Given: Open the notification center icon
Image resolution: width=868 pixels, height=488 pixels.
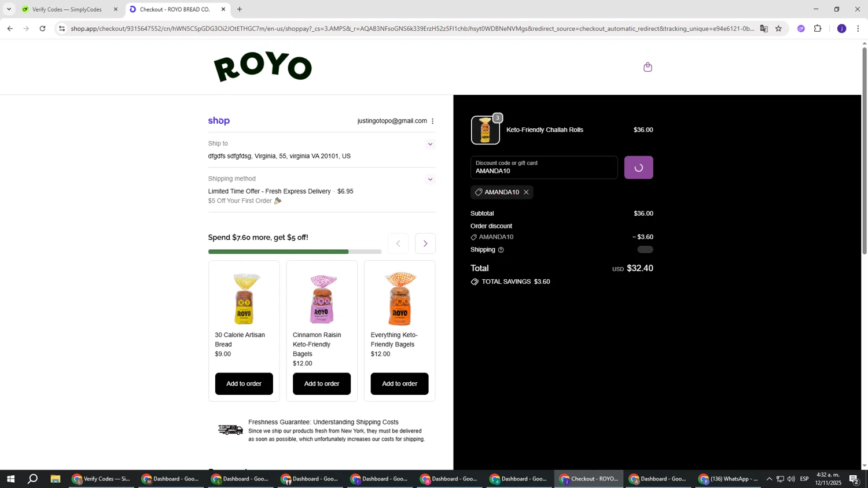Looking at the screenshot, I should pos(854,479).
